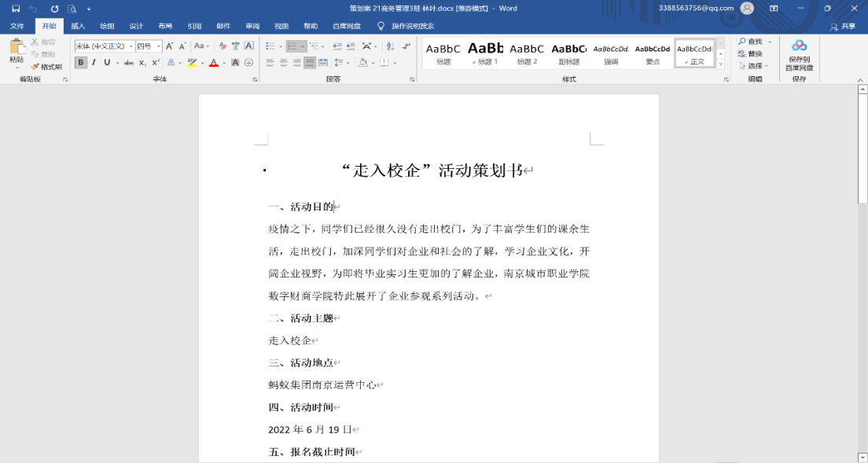Switch to the 插入 (Insert) tab
Screen dimensions: 868x463
click(78, 26)
